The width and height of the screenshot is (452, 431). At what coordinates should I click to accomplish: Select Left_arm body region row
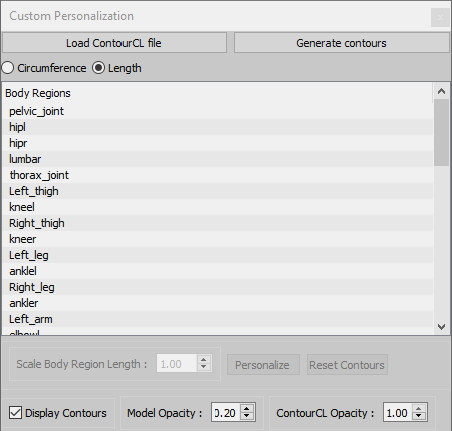217,319
